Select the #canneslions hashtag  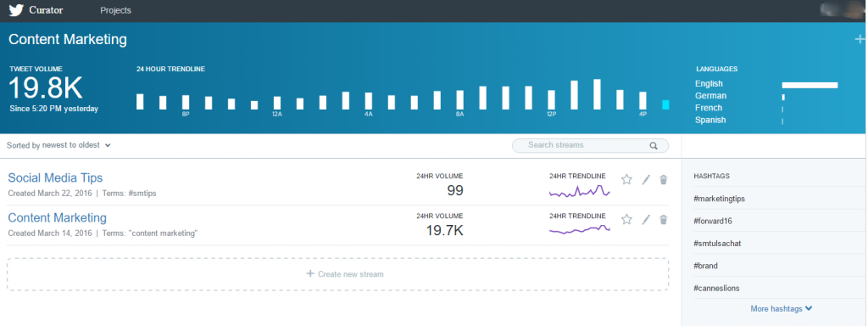(716, 289)
